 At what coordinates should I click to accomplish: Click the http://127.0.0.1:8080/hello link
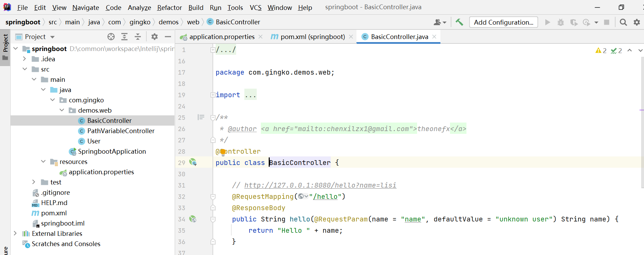[320, 185]
